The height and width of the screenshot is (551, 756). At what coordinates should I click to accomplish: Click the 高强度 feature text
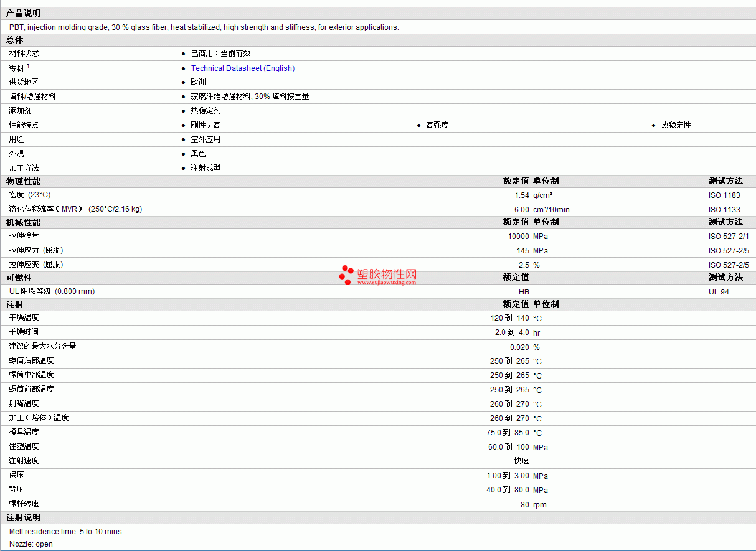pyautogui.click(x=438, y=126)
